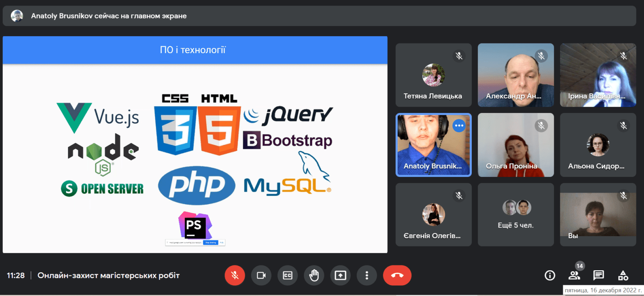Click the banner text about Anatoly Brusnikov on main screen

point(109,16)
